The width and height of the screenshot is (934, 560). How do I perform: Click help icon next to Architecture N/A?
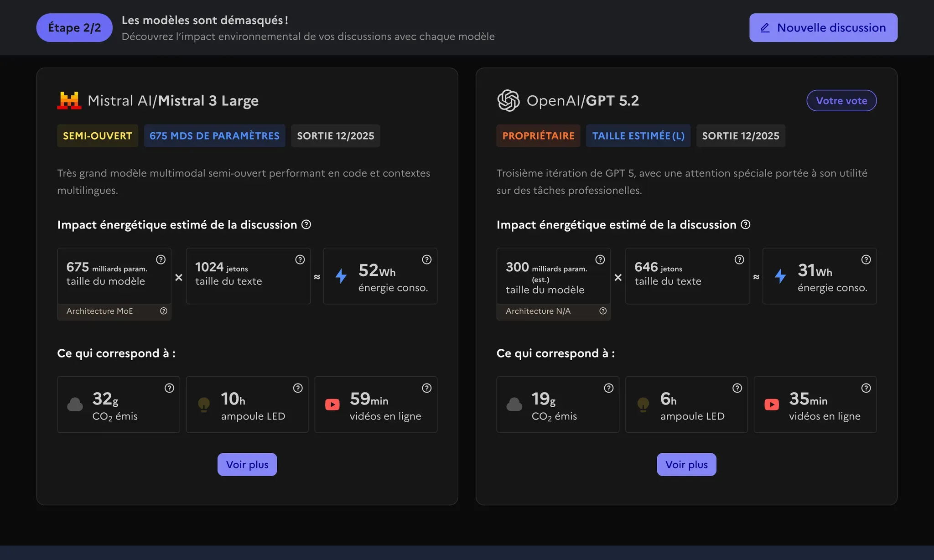(603, 311)
